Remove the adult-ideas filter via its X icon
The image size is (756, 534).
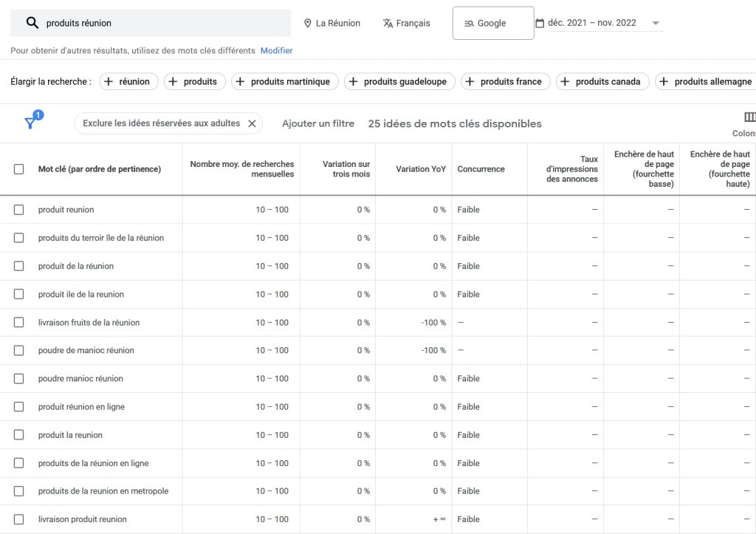coord(252,124)
